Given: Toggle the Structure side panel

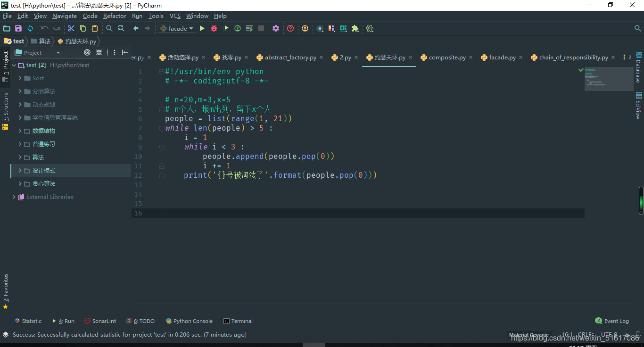Looking at the screenshot, I should tap(6, 111).
